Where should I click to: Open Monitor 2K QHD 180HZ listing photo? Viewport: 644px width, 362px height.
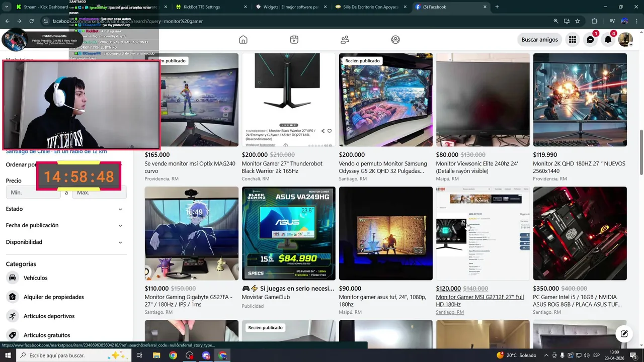(580, 100)
